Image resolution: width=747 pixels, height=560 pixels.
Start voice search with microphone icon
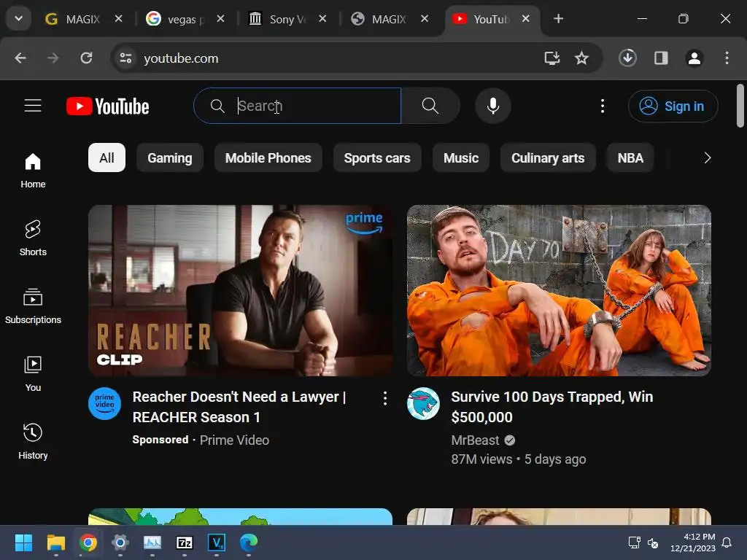(x=493, y=106)
